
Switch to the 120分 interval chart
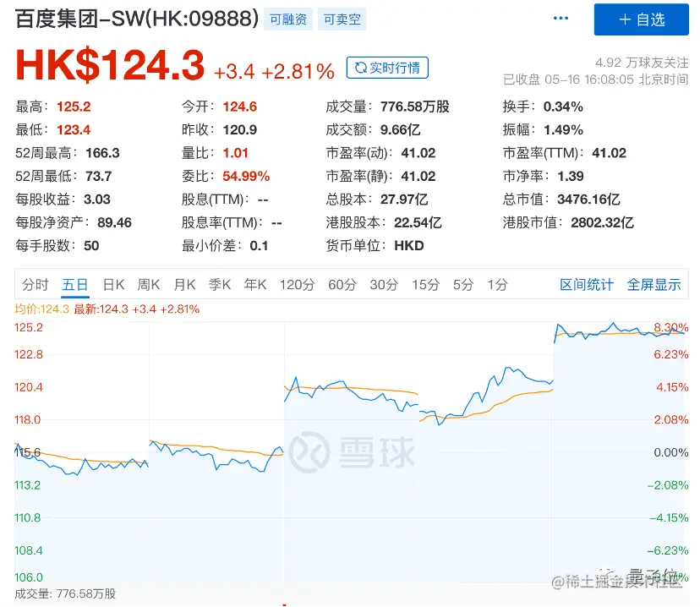tap(297, 285)
